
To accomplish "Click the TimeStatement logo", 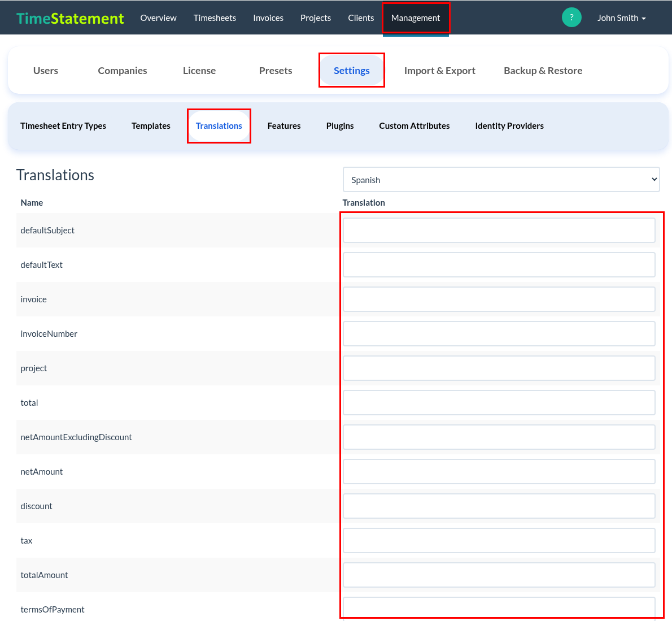I will [70, 18].
